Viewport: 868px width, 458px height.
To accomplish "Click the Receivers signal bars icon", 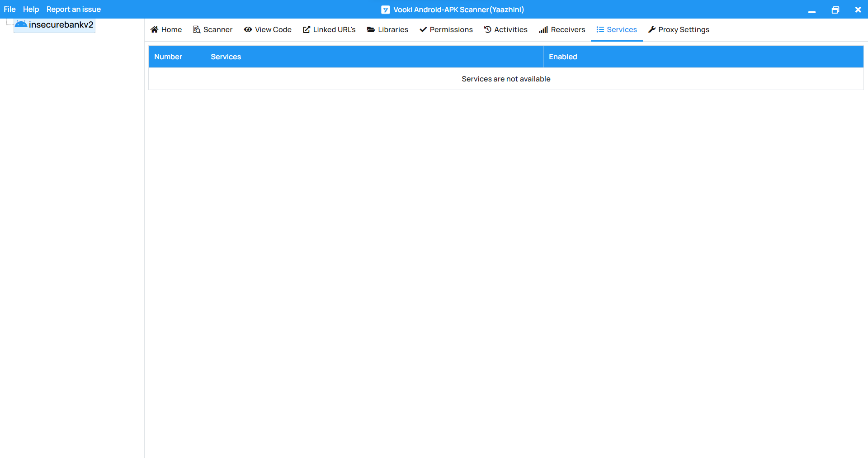I will coord(543,29).
